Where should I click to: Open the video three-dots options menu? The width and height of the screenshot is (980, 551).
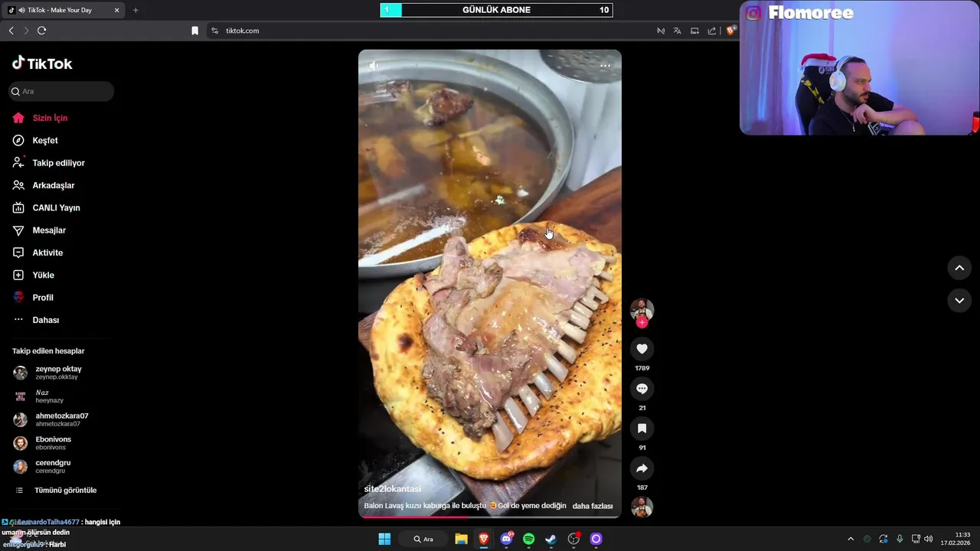[605, 66]
